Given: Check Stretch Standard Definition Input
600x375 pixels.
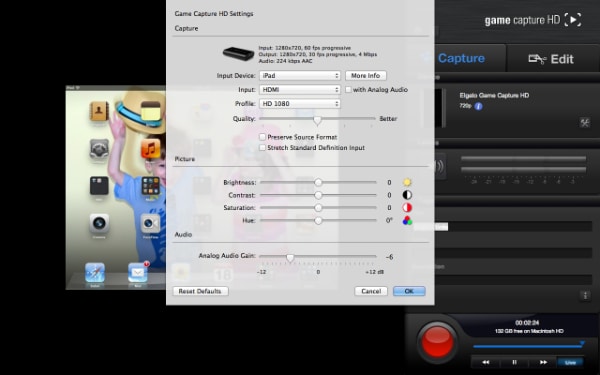Looking at the screenshot, I should pyautogui.click(x=262, y=147).
